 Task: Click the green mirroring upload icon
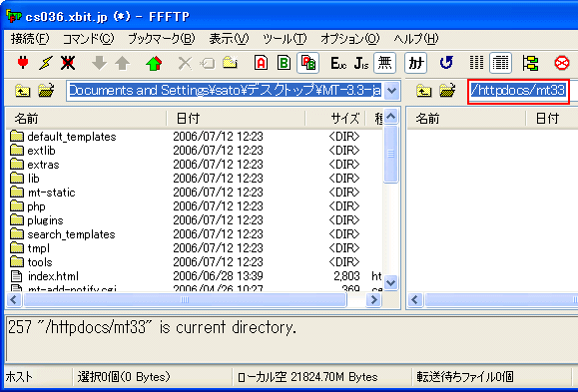[x=154, y=63]
